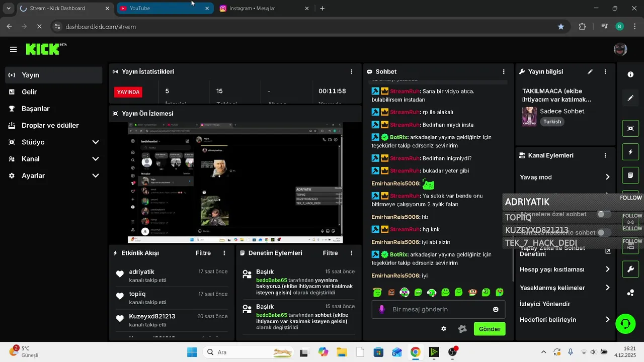Open the Denetim Eylemleri three-dot menu

coord(351,253)
